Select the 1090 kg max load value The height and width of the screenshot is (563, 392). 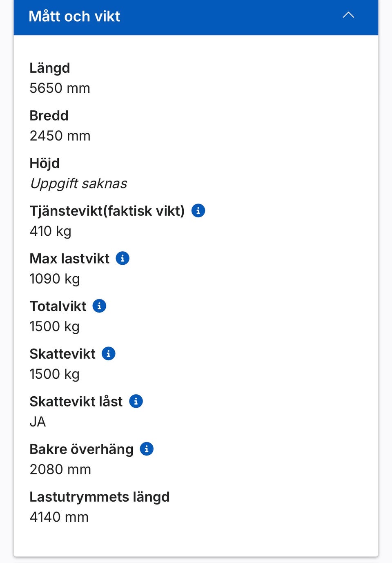pos(55,279)
